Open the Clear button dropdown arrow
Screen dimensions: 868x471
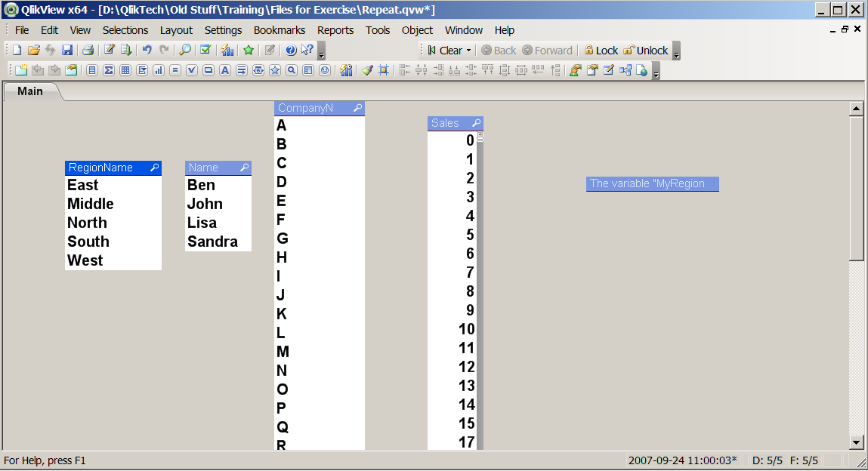tap(469, 51)
